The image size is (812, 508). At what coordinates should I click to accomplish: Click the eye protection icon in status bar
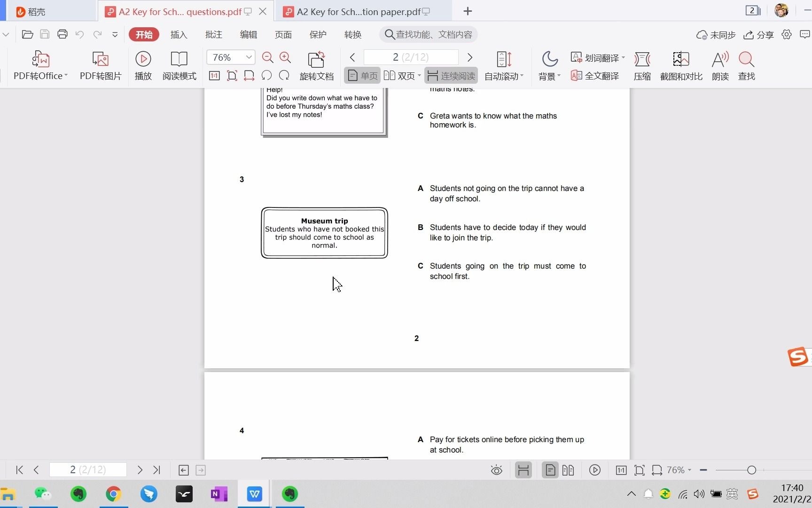[x=496, y=470]
